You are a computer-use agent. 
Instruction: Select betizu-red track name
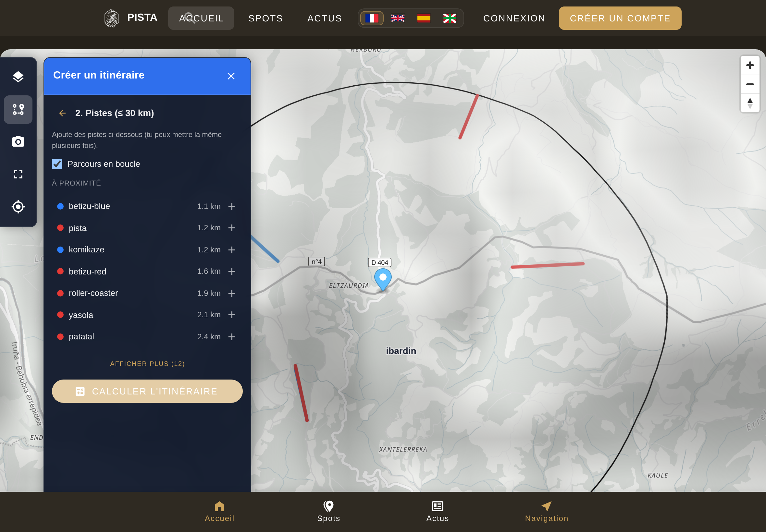87,271
